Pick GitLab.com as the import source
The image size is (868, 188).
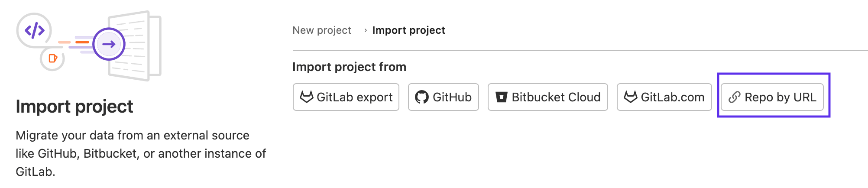672,97
